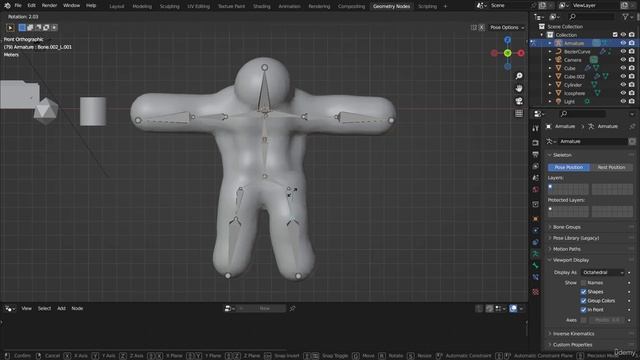
Task: Open the Display As Octahedral dropdown
Action: (x=603, y=272)
